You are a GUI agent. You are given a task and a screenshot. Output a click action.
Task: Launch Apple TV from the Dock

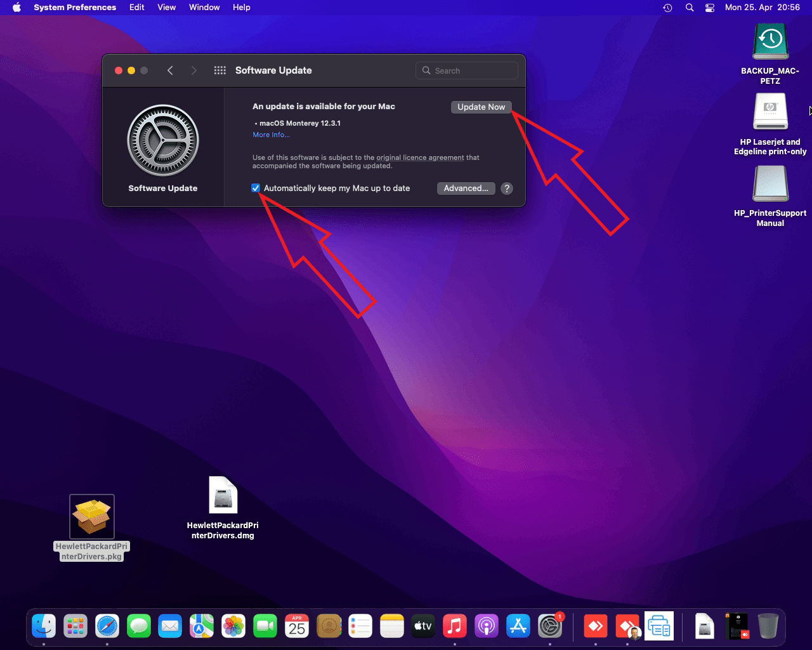pos(423,627)
